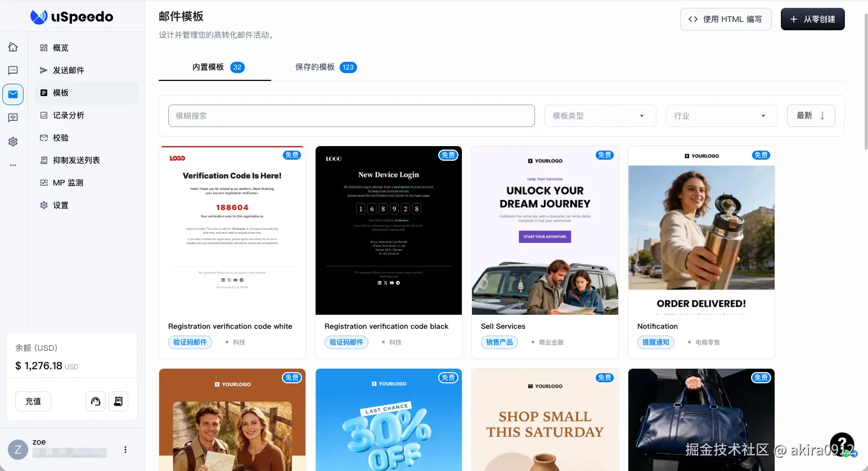
Task: Focus the 模糊搜索 search field
Action: point(352,116)
